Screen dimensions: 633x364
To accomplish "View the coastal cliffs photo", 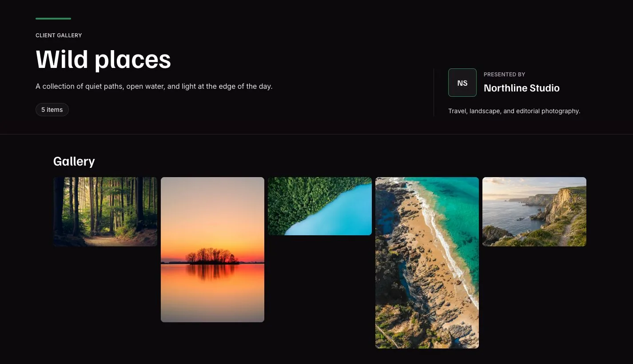I will [534, 212].
